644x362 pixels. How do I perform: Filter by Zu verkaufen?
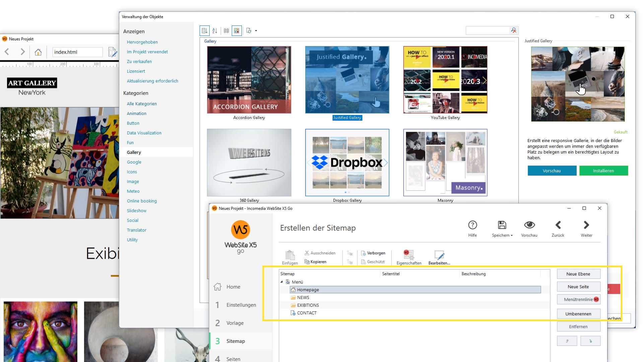tap(139, 61)
